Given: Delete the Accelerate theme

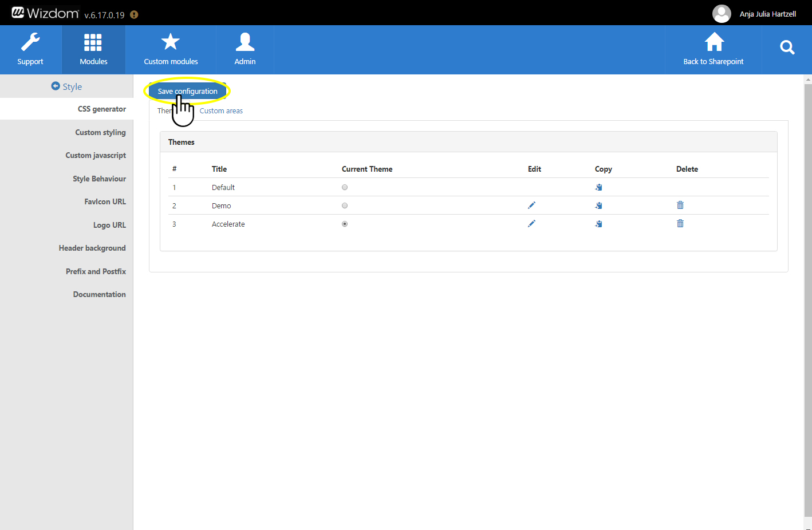Looking at the screenshot, I should click(x=680, y=224).
